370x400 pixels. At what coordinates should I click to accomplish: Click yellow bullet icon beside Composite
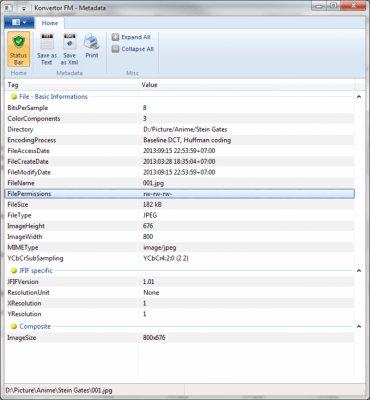[14, 326]
